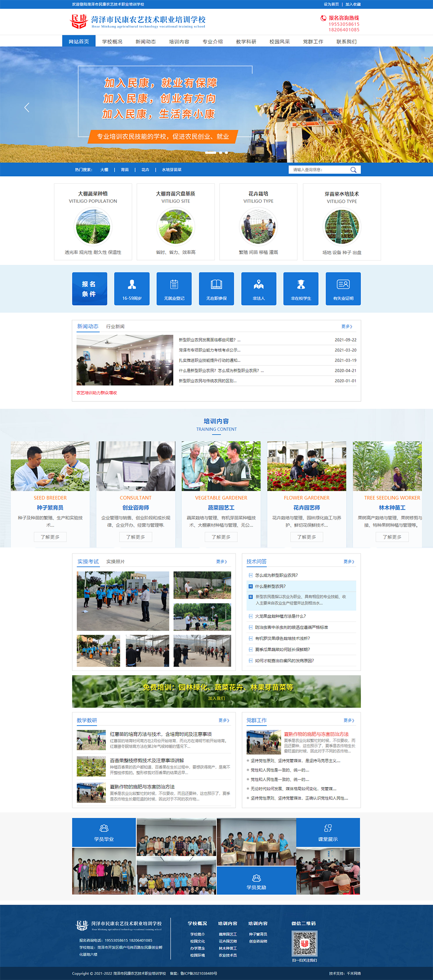Image resolution: width=433 pixels, height=980 pixels.
Task: Open 培训内容 in the navigation bar
Action: coord(179,42)
